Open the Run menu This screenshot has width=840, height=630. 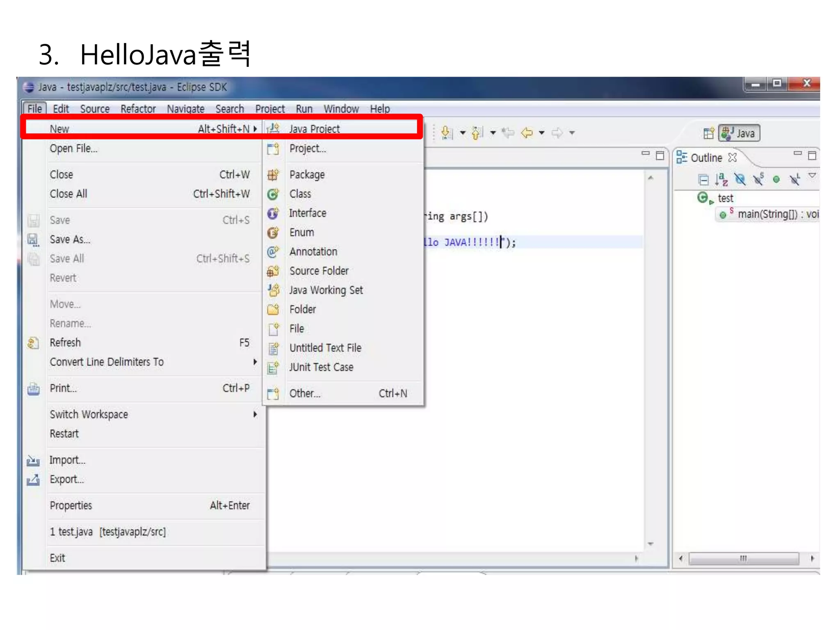point(304,109)
